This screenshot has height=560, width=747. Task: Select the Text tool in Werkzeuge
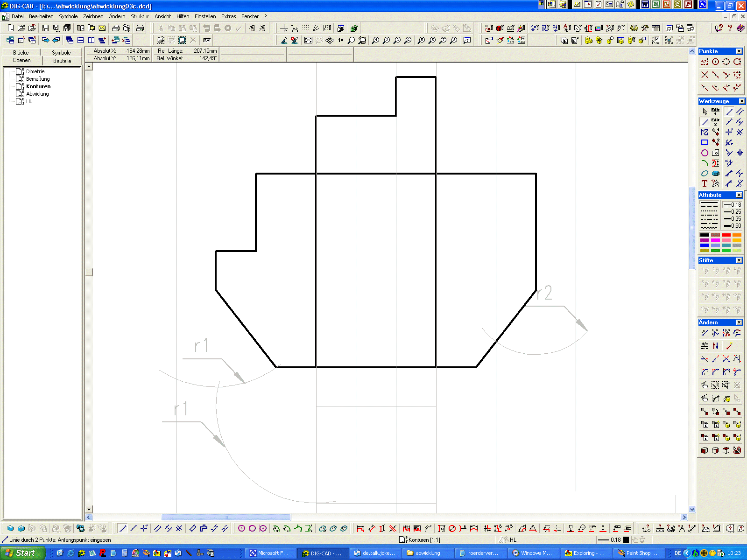705,183
